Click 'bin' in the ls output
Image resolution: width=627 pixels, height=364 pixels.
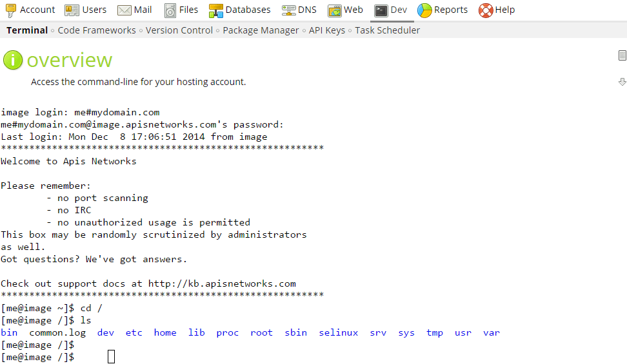click(9, 332)
